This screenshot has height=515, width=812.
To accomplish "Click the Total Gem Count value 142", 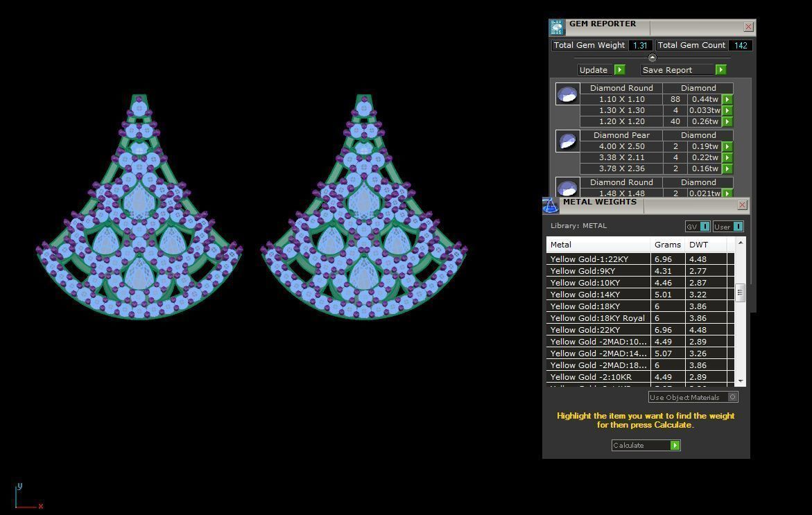I will pos(741,46).
